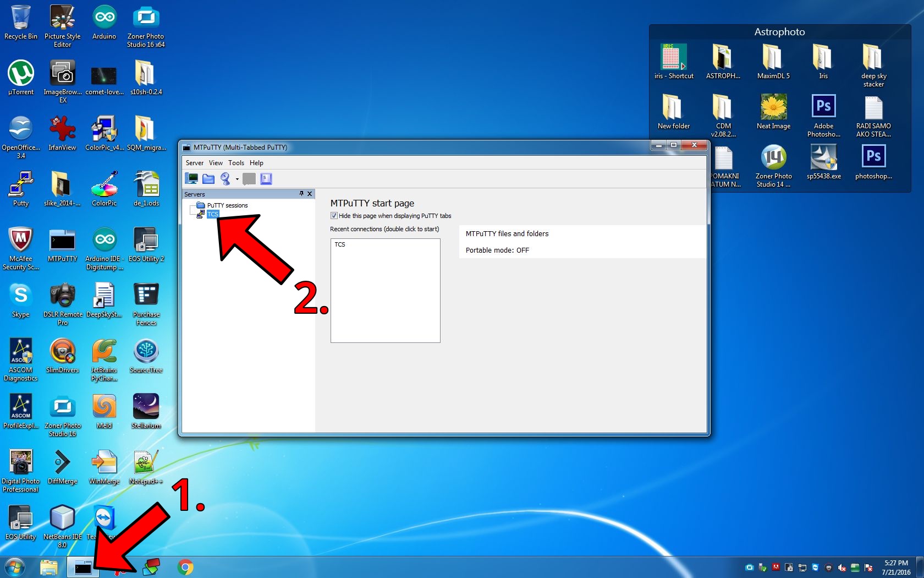Select the McAfee Security Scan icon
This screenshot has width=924, height=578.
(x=21, y=249)
